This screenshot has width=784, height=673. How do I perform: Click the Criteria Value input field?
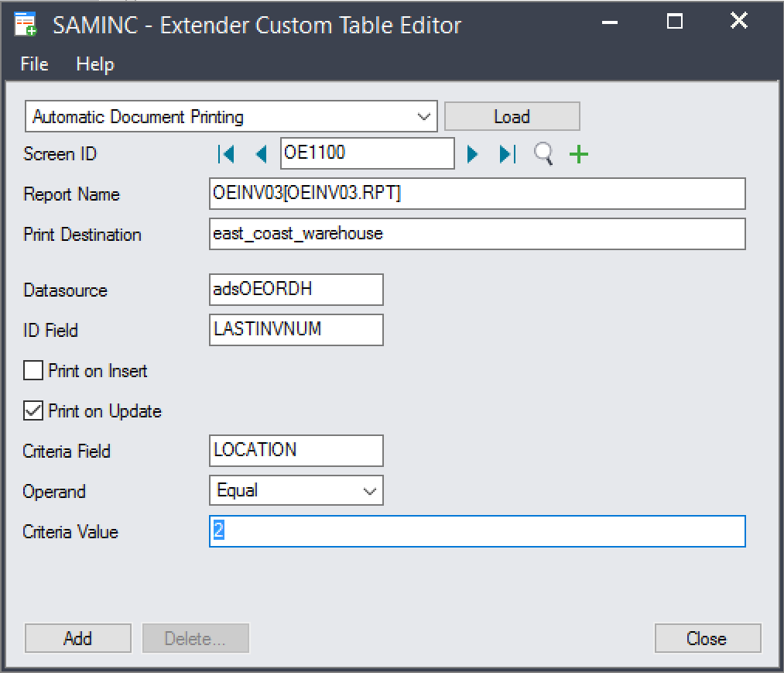[478, 531]
